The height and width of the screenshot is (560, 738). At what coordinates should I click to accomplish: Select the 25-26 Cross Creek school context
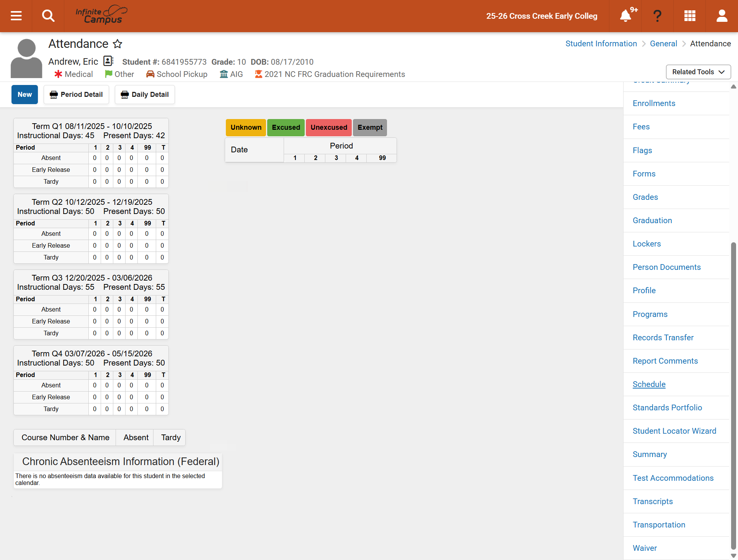(542, 16)
